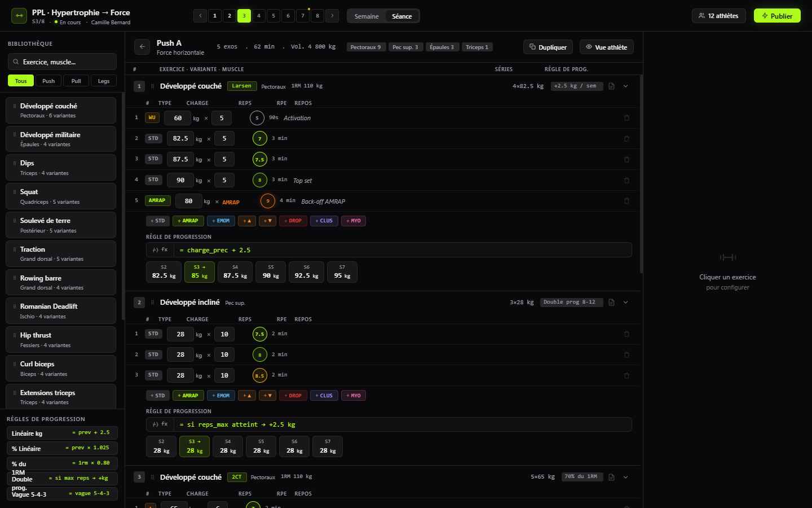
Task: Delete the Top set row
Action: (x=626, y=180)
